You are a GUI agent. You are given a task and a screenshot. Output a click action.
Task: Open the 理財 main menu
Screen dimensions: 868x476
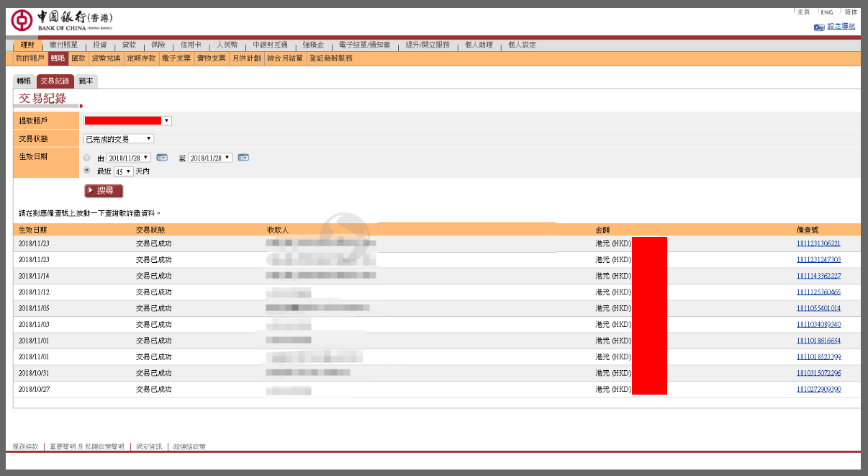pos(27,45)
